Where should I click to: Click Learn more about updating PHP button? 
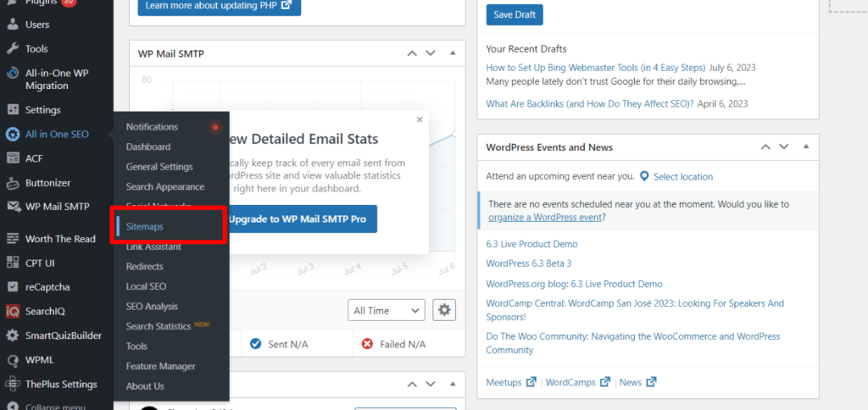220,6
